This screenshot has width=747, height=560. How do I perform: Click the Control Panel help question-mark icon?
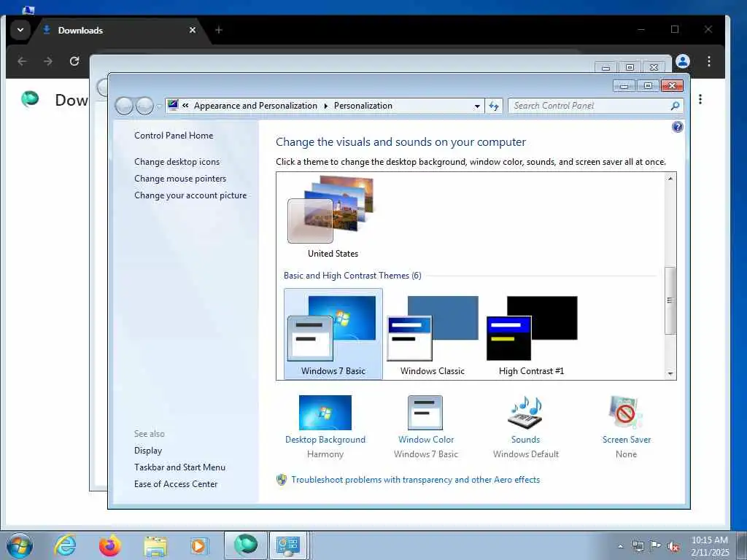[677, 127]
